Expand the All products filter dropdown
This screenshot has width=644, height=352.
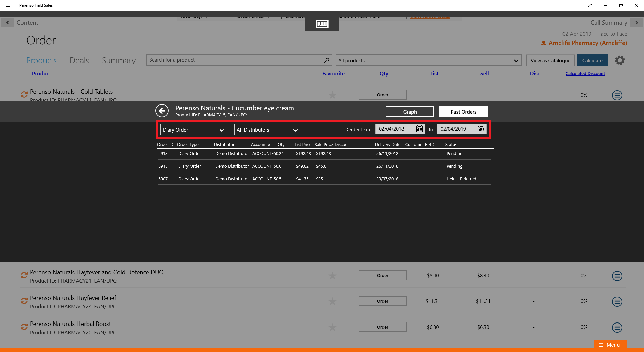click(x=428, y=60)
